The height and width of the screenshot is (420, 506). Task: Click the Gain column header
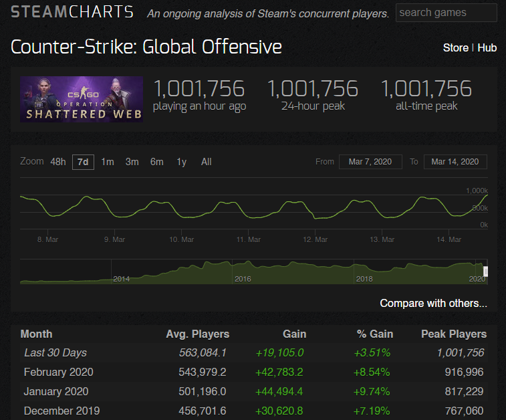295,334
